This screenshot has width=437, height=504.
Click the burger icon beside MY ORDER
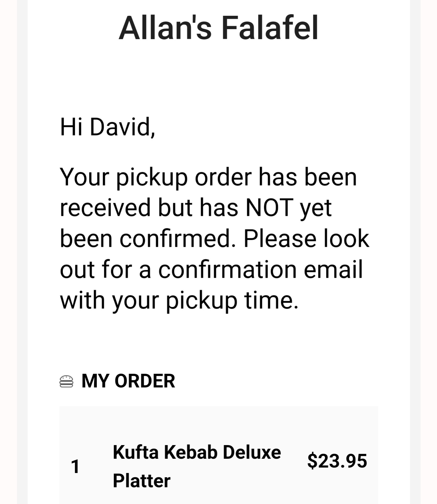[x=66, y=381]
